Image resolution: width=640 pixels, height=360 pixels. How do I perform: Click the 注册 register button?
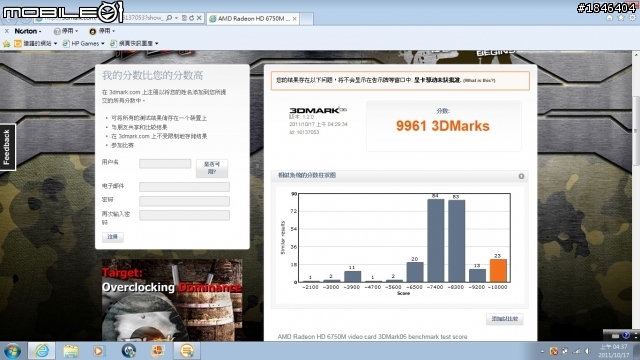(113, 237)
